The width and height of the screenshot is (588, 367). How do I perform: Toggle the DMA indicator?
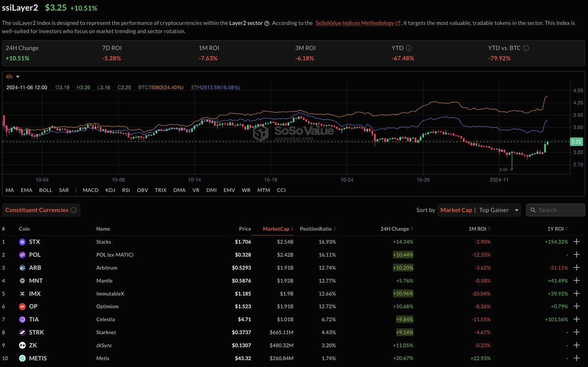[x=179, y=190]
